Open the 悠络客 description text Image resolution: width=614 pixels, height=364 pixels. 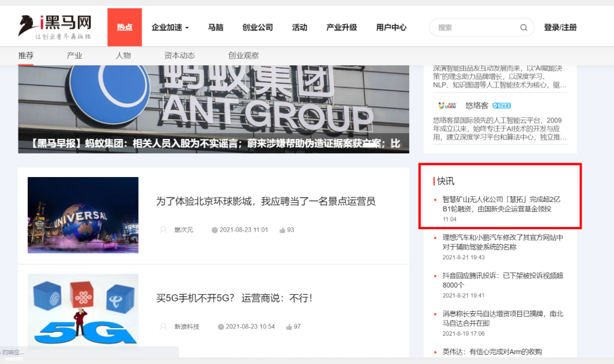499,129
